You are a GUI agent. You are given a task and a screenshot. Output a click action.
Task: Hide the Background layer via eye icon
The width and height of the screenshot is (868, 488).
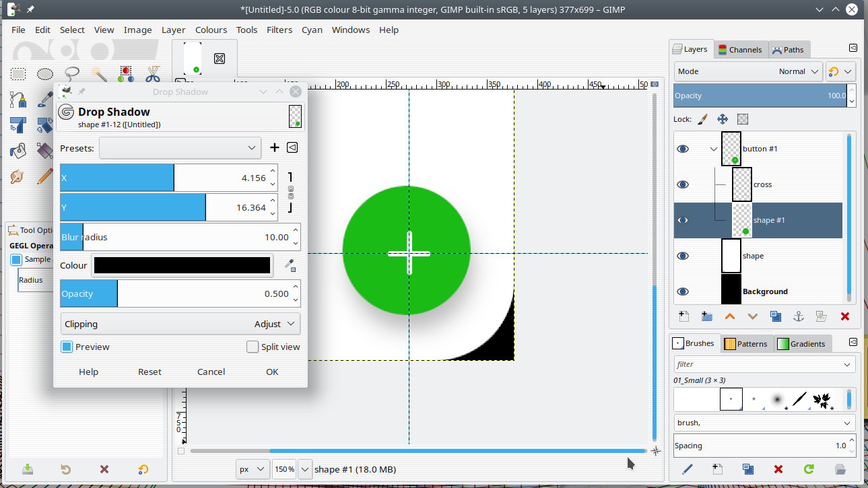[683, 291]
